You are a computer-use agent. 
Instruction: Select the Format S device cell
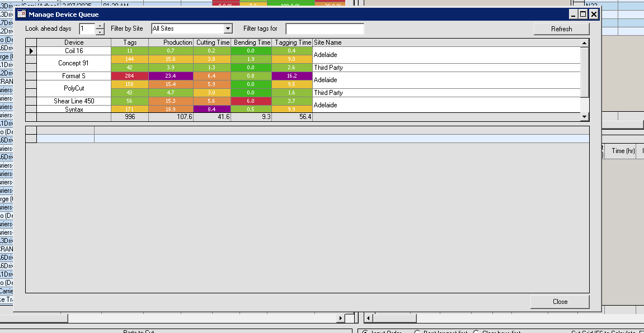click(74, 76)
